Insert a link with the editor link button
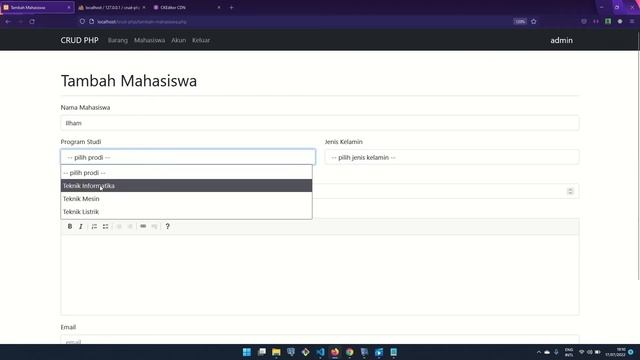 (143, 226)
